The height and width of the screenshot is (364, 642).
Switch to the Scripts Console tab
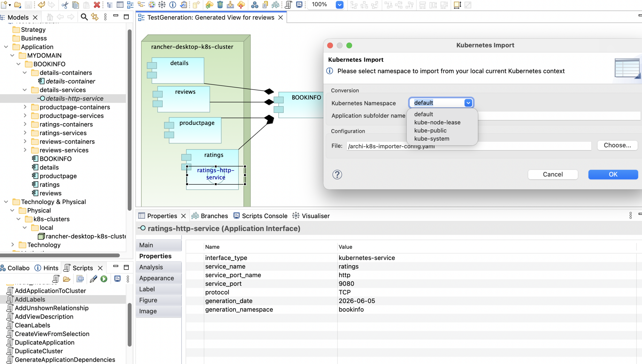point(260,216)
